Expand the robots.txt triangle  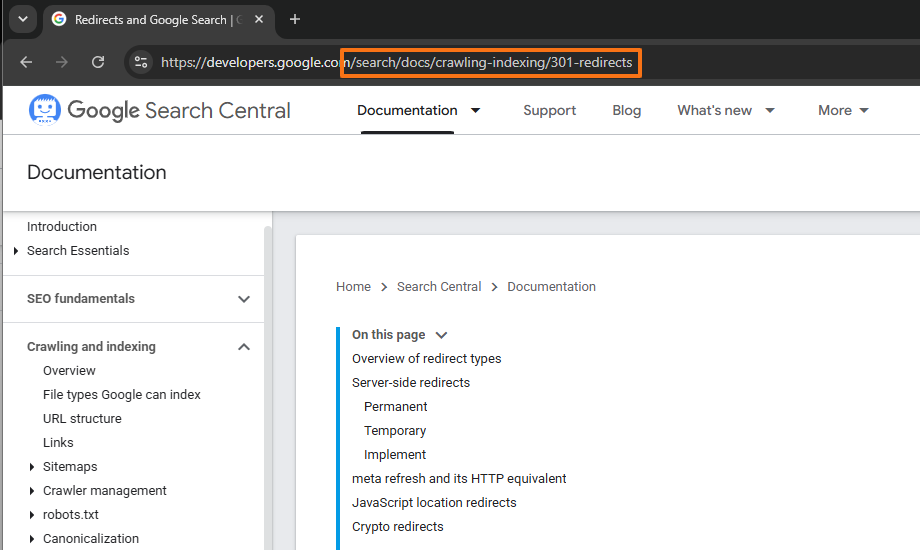click(x=32, y=515)
